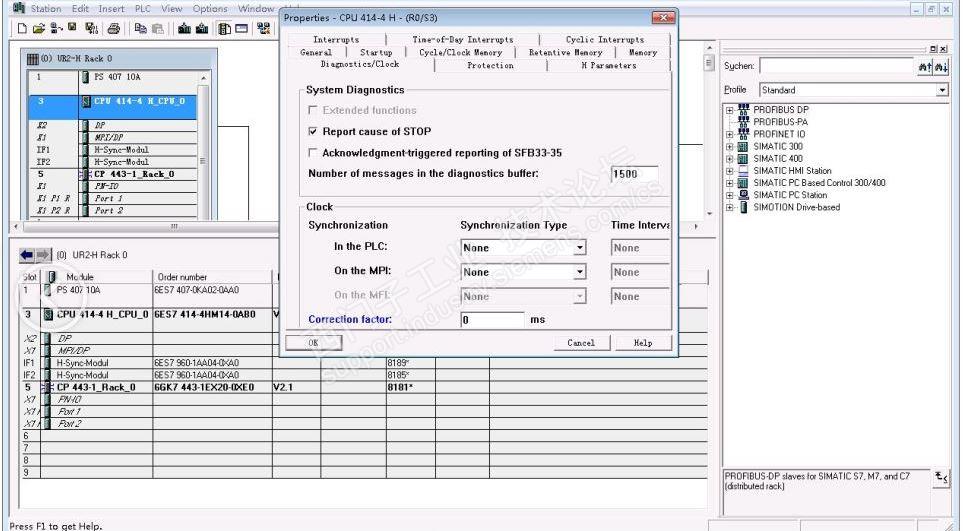Screen dimensions: 963x531
Task: Toggle the hardware Catalog toolbar icon
Action: pos(225,28)
